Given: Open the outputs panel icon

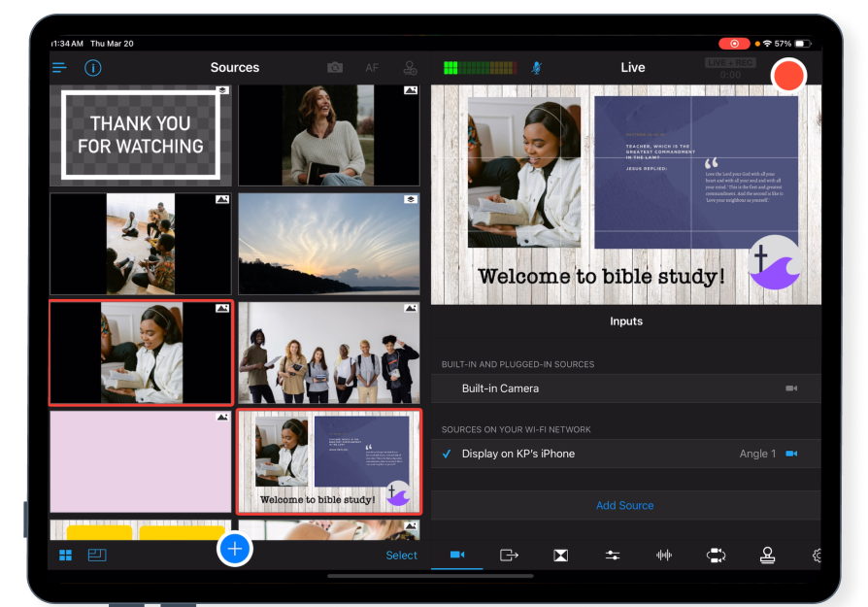Looking at the screenshot, I should [x=509, y=555].
